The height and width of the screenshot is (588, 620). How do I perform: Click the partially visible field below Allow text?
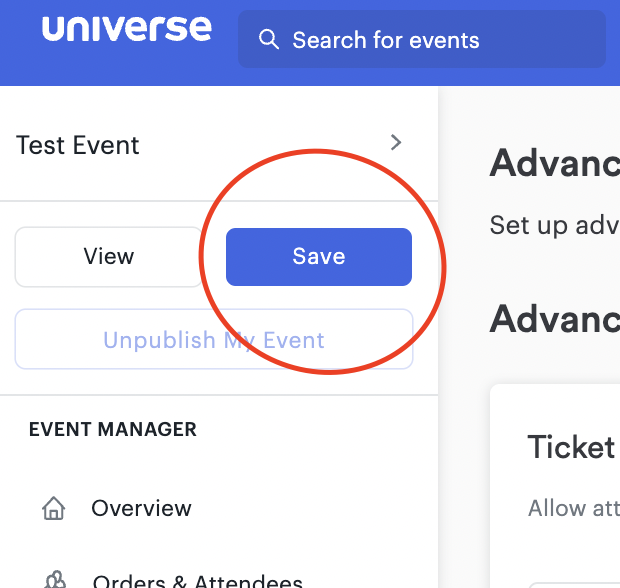575,585
